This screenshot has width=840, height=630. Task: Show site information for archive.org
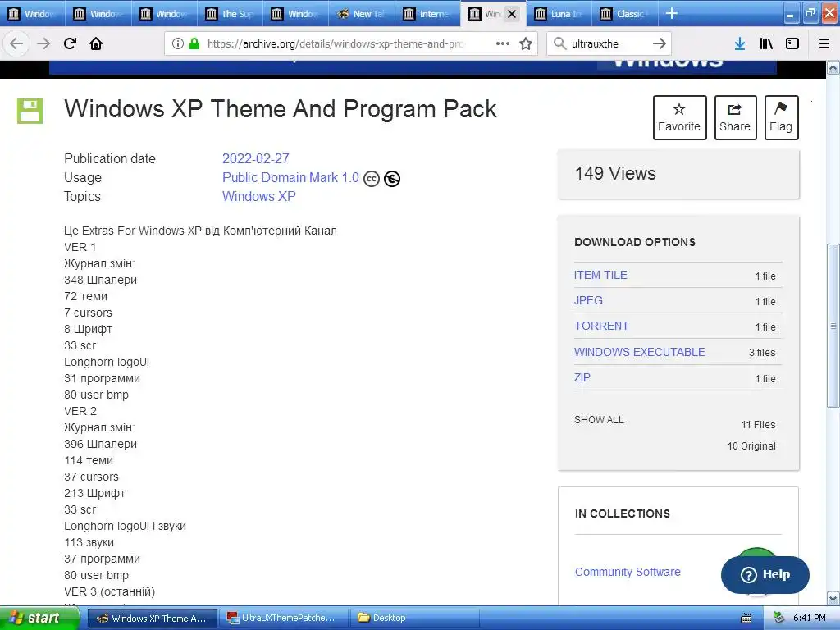tap(178, 43)
